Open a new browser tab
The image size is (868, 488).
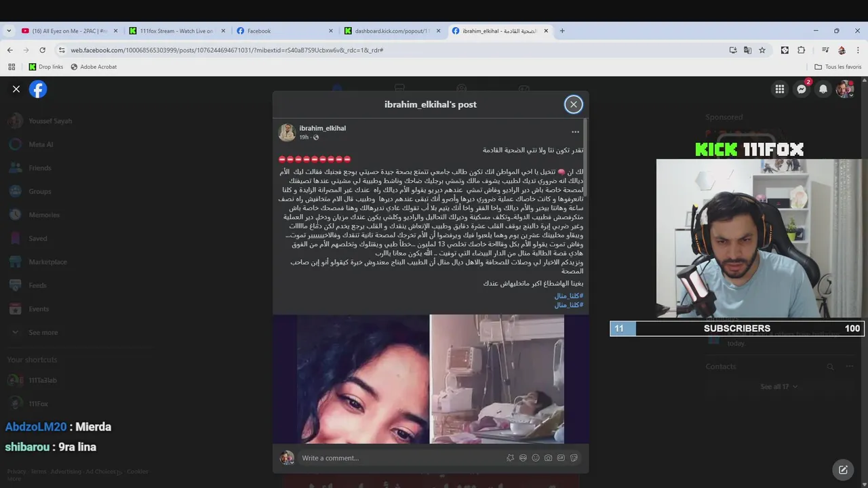click(562, 30)
